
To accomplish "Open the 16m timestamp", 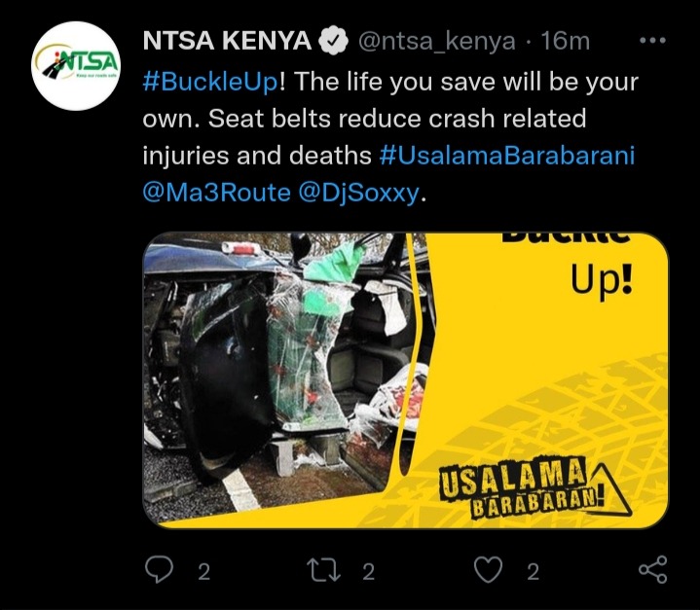I will pos(566,41).
